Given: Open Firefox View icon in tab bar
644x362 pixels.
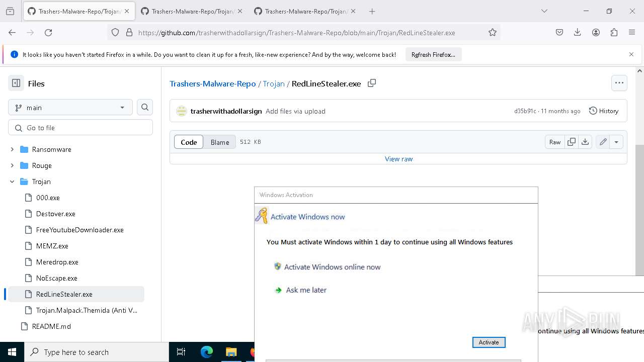Looking at the screenshot, I should 10,11.
